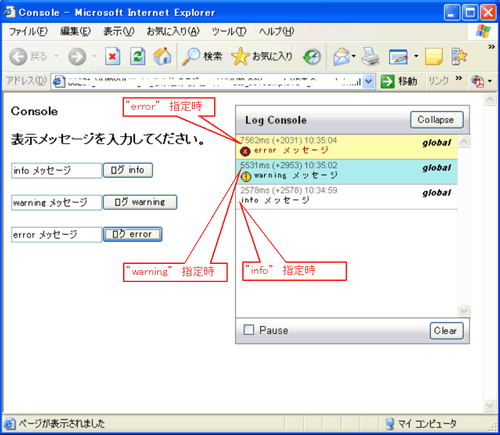Click the warning メッセージ text field
The height and width of the screenshot is (435, 500).
point(56,202)
